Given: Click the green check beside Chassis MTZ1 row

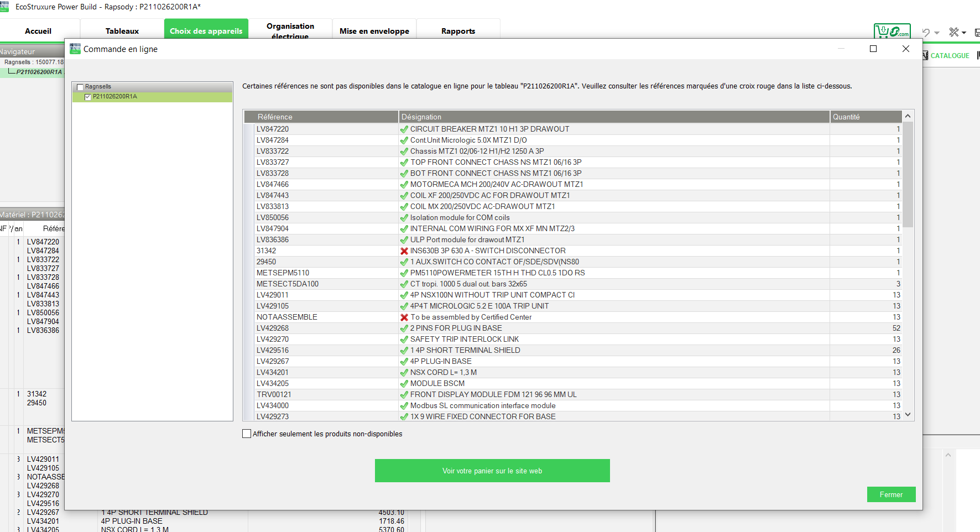Looking at the screenshot, I should pos(404,151).
